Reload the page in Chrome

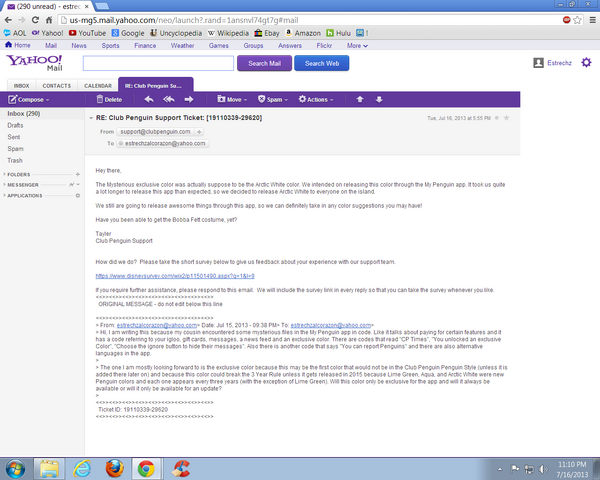(x=35, y=20)
